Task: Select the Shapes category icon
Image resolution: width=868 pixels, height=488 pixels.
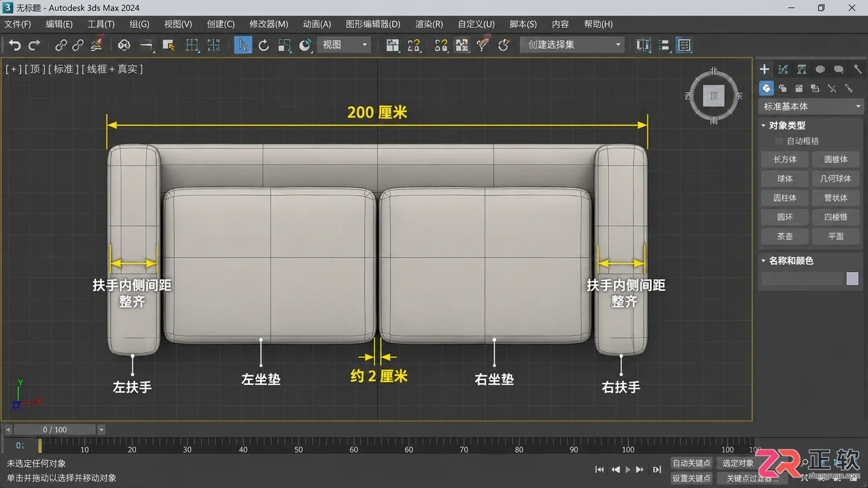Action: (x=782, y=89)
